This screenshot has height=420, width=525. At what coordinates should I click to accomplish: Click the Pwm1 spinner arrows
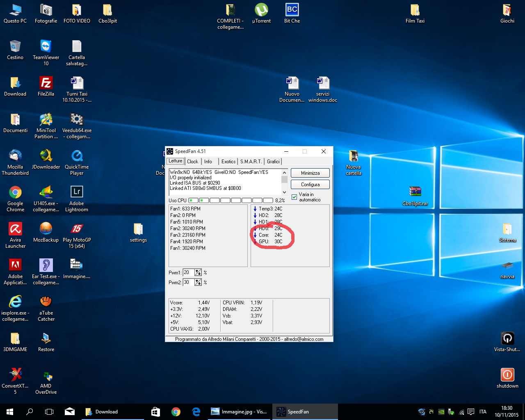pyautogui.click(x=198, y=272)
